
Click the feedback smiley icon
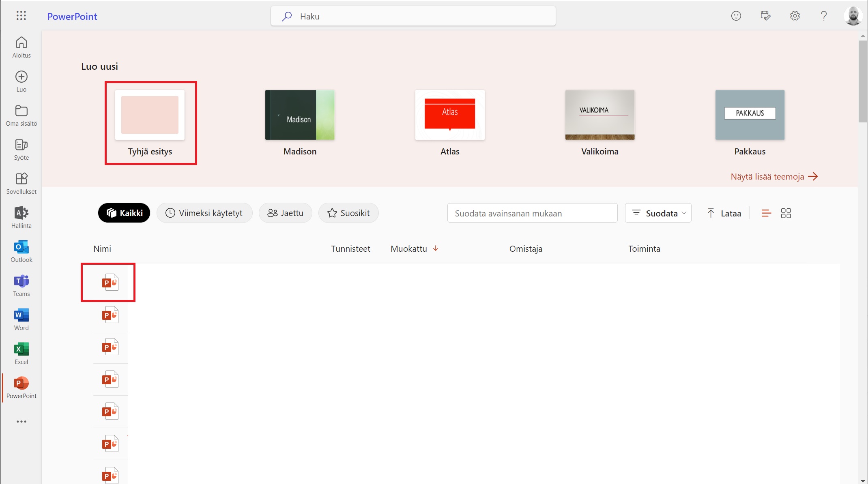(736, 16)
